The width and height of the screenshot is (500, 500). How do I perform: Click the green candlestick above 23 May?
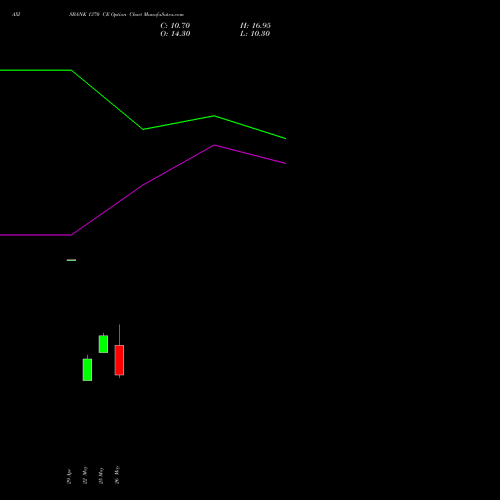pyautogui.click(x=103, y=344)
